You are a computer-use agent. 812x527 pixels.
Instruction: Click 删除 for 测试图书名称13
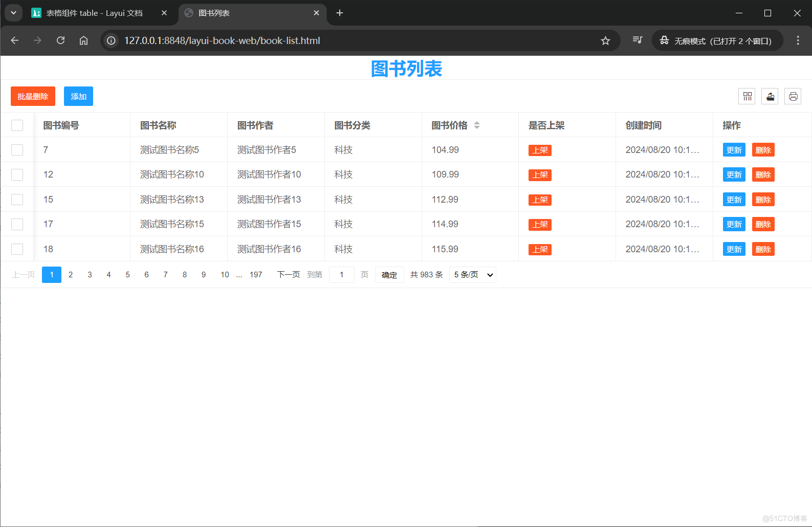pos(763,200)
